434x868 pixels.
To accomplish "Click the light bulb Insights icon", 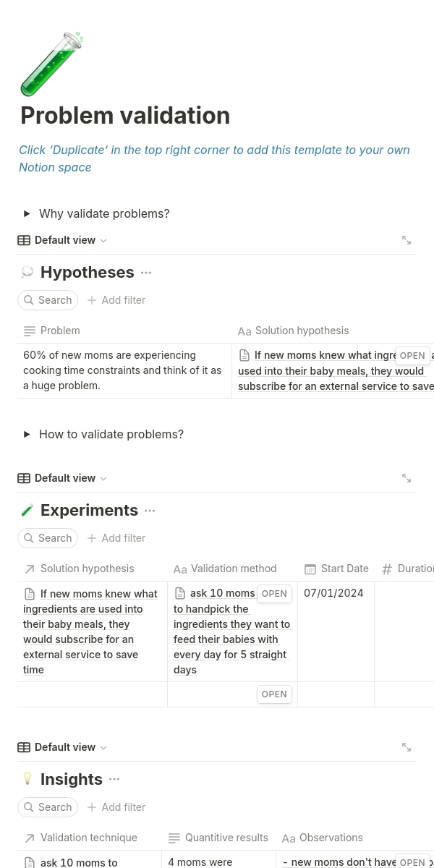I will tap(27, 779).
